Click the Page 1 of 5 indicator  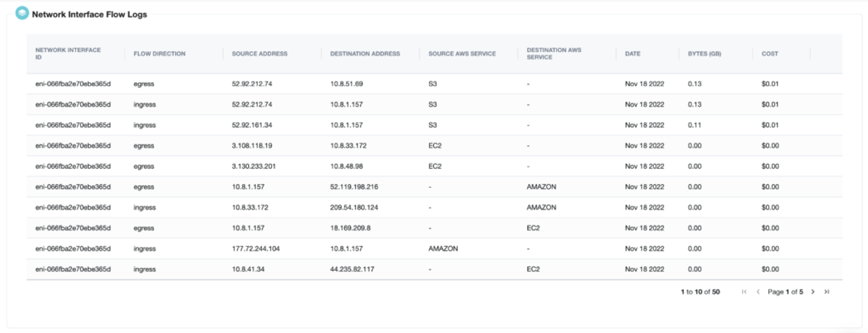[785, 292]
